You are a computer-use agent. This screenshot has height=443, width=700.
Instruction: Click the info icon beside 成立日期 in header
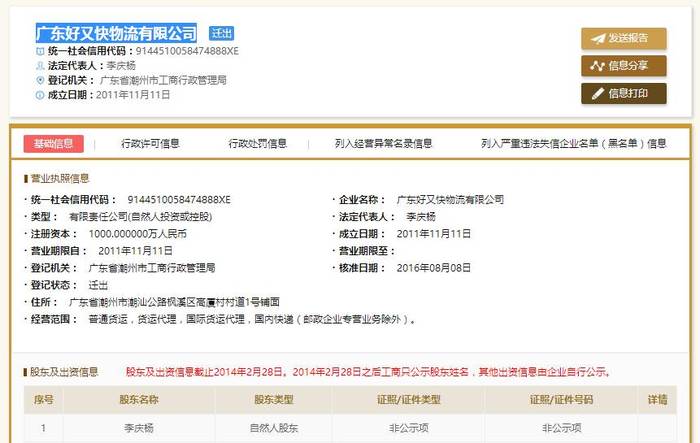click(x=40, y=95)
